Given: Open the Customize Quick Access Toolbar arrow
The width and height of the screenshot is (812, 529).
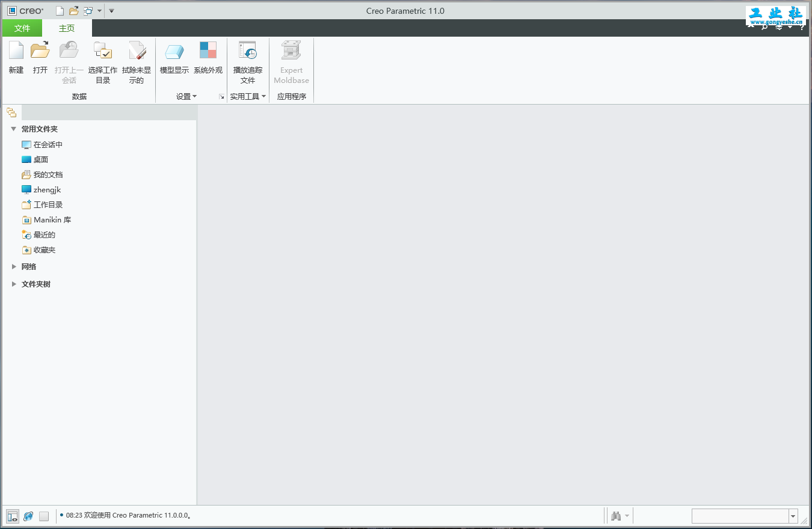Looking at the screenshot, I should click(x=111, y=11).
